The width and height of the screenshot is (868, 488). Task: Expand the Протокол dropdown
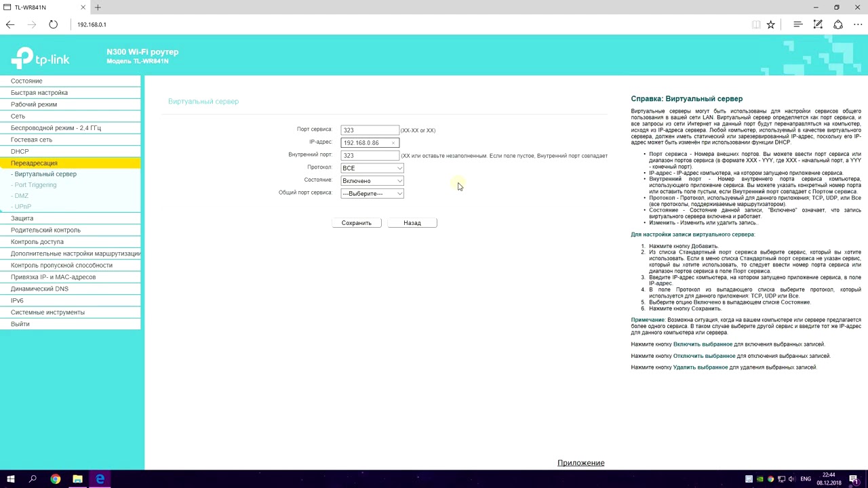point(372,168)
